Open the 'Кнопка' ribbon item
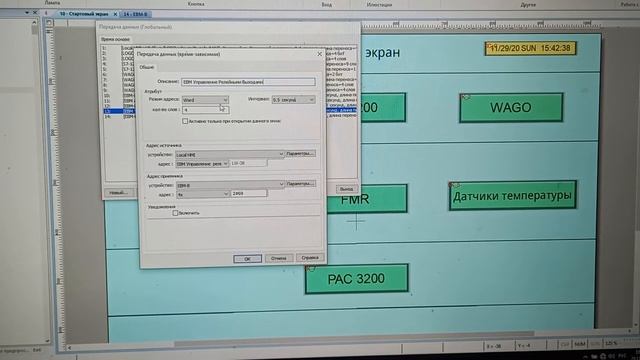This screenshot has width=640, height=360. pos(196,4)
